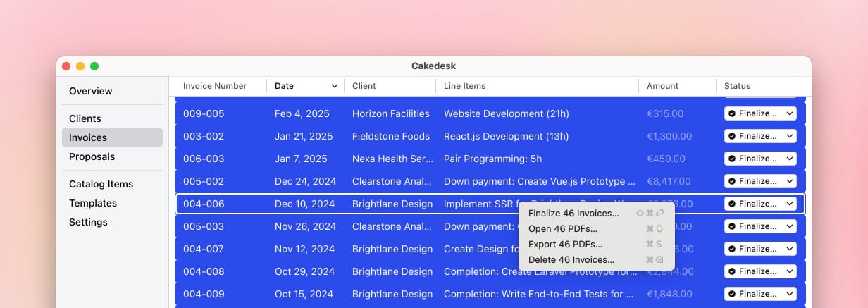Click the €8,417.00 amount cell
Image resolution: width=868 pixels, height=308 pixels.
click(x=670, y=181)
